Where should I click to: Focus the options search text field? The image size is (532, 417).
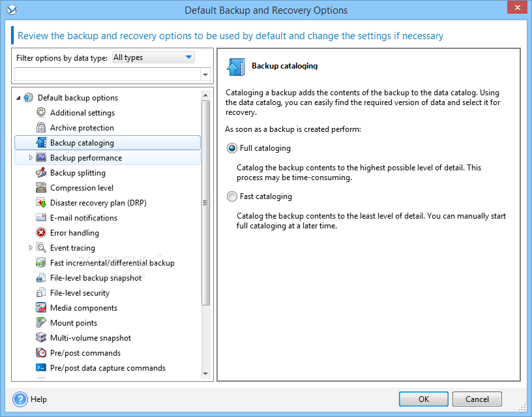[108, 74]
